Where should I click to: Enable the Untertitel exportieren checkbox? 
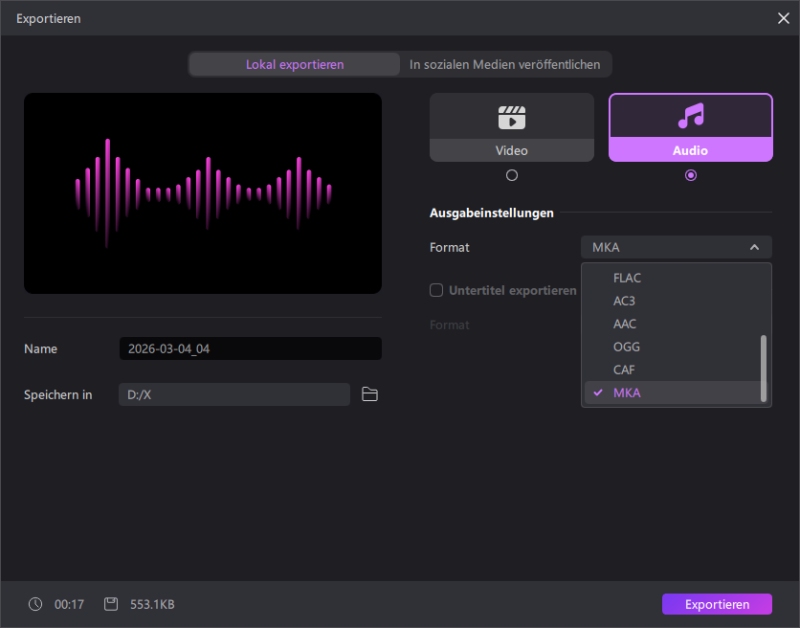click(436, 290)
